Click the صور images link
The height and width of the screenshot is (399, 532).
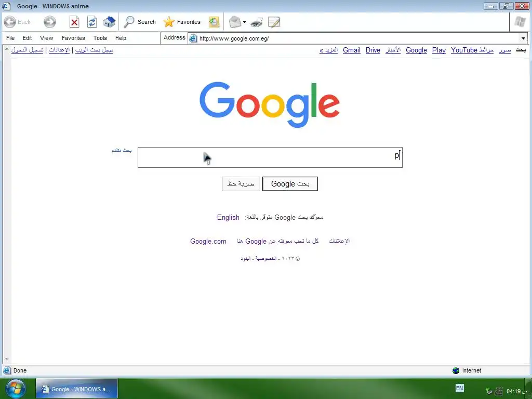point(505,50)
